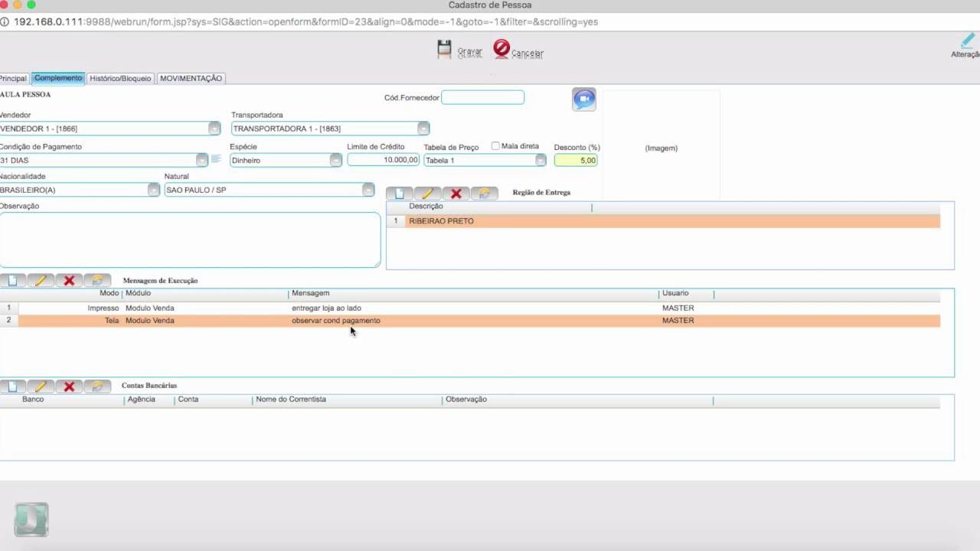Click the Impresso cell in row 1

pos(103,308)
